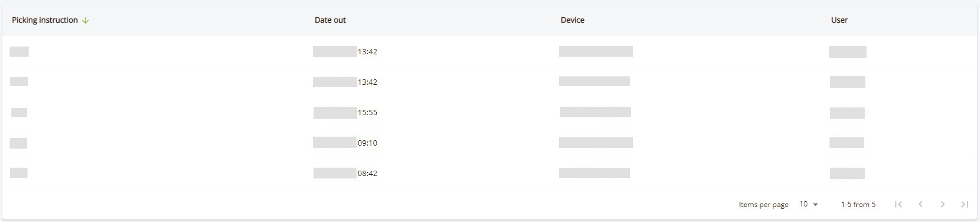Go to the next page arrow
This screenshot has width=980, height=222.
coord(942,204)
